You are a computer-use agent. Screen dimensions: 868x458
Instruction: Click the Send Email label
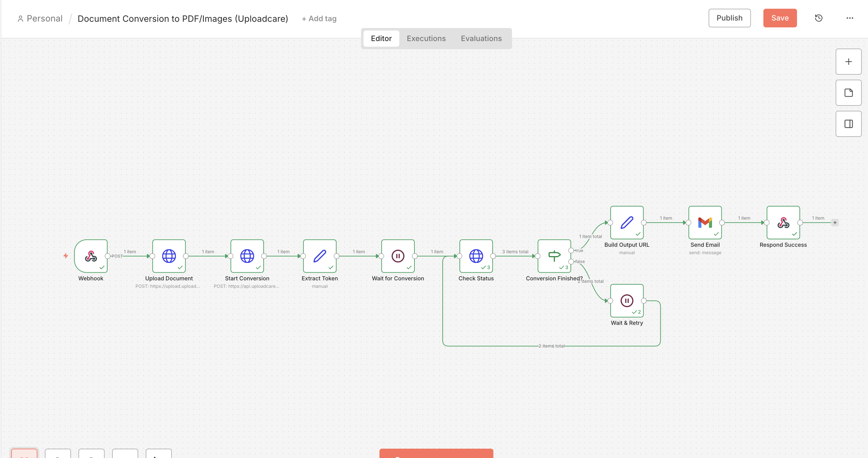705,245
